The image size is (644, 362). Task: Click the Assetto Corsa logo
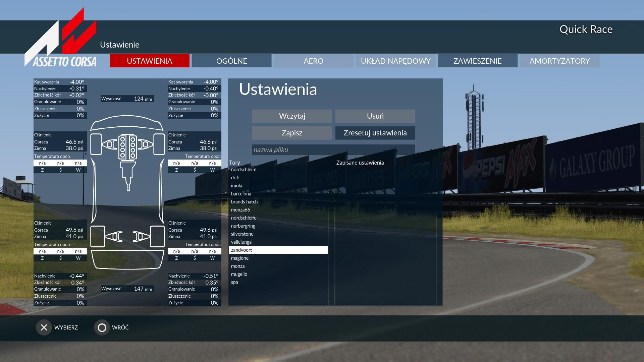coord(61,37)
